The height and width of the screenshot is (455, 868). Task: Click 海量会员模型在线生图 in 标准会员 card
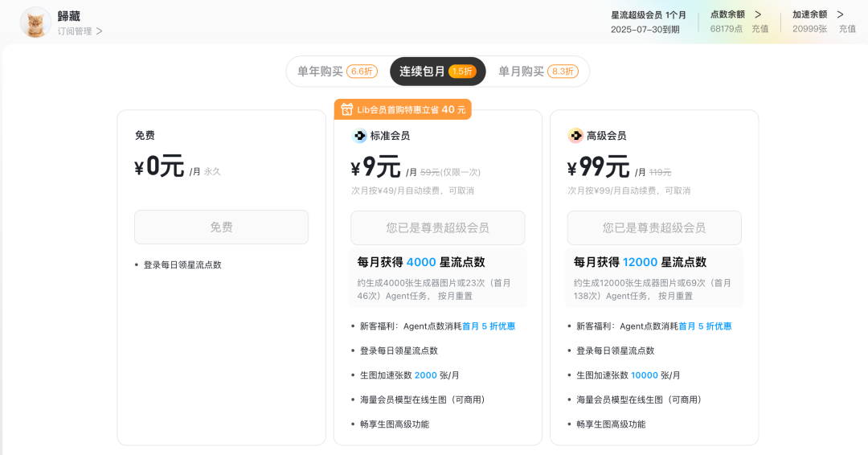(x=423, y=400)
